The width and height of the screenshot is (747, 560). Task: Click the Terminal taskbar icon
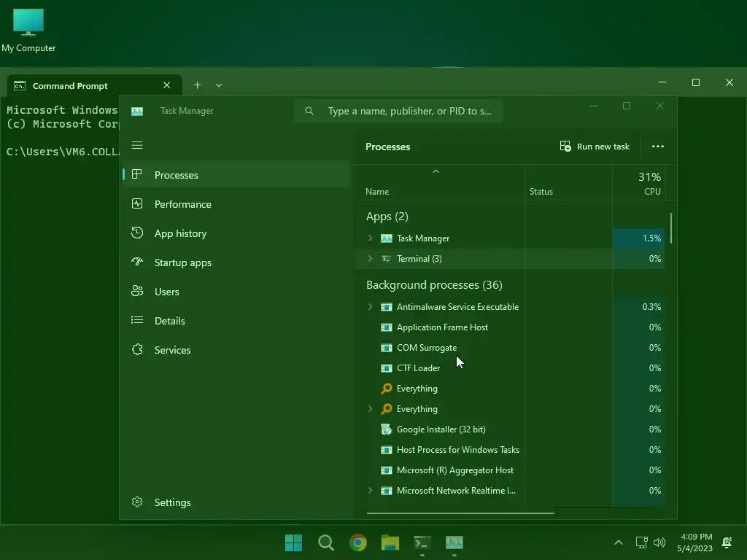(x=422, y=542)
